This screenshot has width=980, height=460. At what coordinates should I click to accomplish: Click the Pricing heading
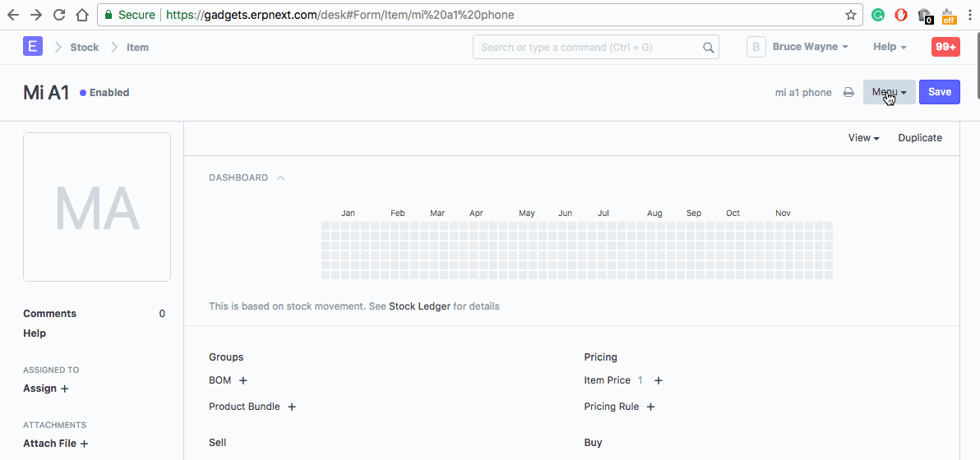pyautogui.click(x=601, y=357)
